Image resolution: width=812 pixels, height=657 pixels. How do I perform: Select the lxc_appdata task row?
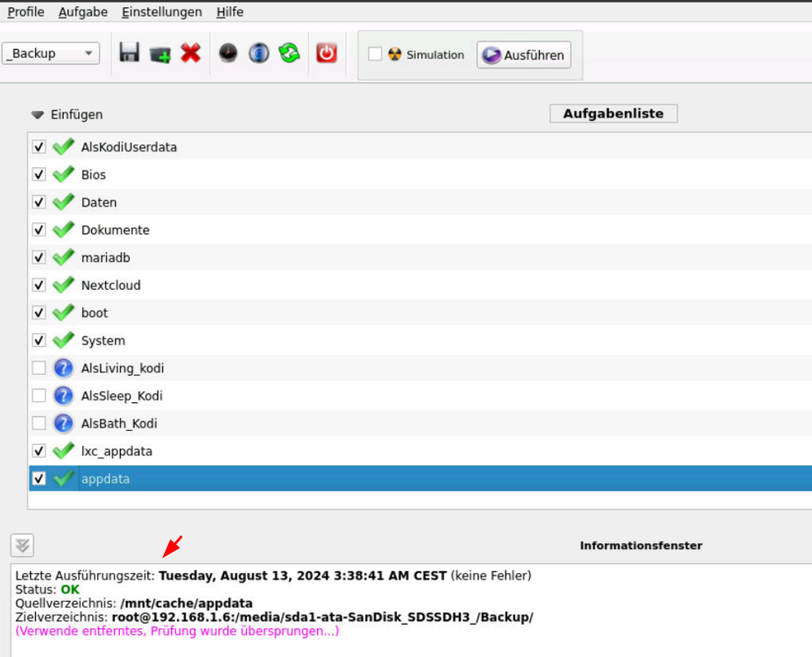pos(420,451)
